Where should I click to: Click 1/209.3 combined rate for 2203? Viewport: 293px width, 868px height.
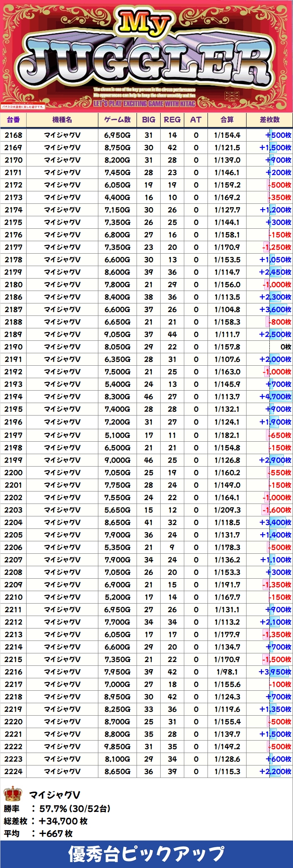[x=227, y=510]
